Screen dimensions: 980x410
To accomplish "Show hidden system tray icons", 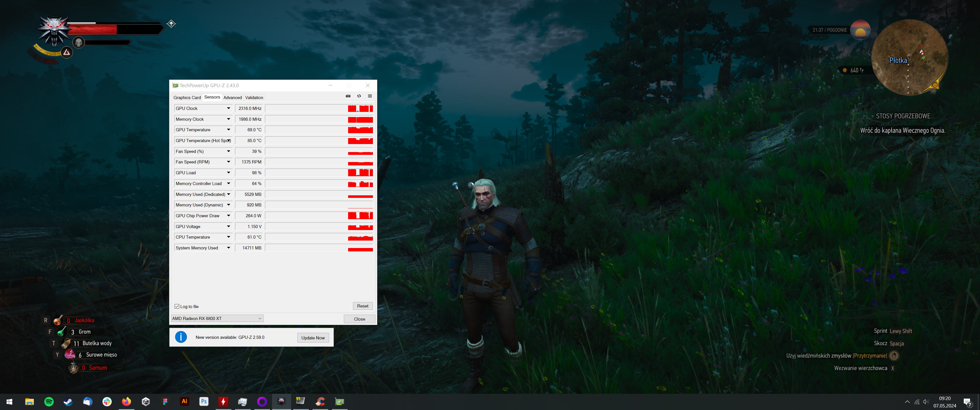I will [907, 402].
